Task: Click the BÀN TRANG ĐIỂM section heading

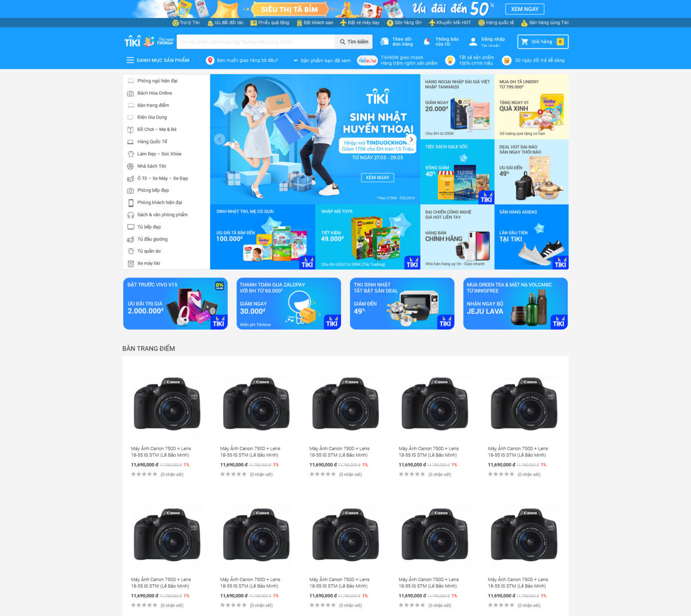Action: pos(148,349)
